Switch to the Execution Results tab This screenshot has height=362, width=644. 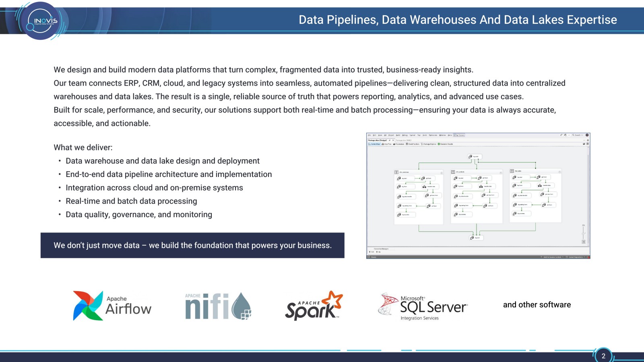[446, 144]
